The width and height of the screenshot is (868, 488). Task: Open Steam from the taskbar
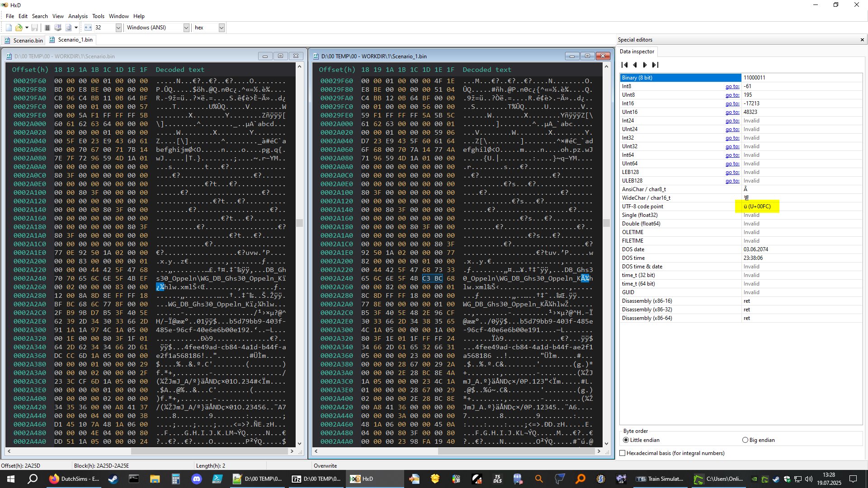[x=113, y=479]
